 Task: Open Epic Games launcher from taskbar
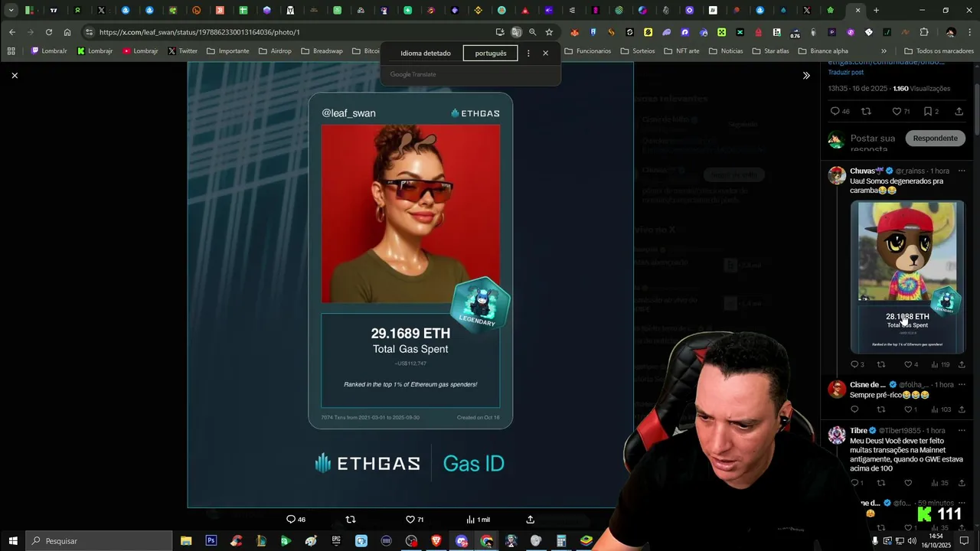[x=336, y=541]
